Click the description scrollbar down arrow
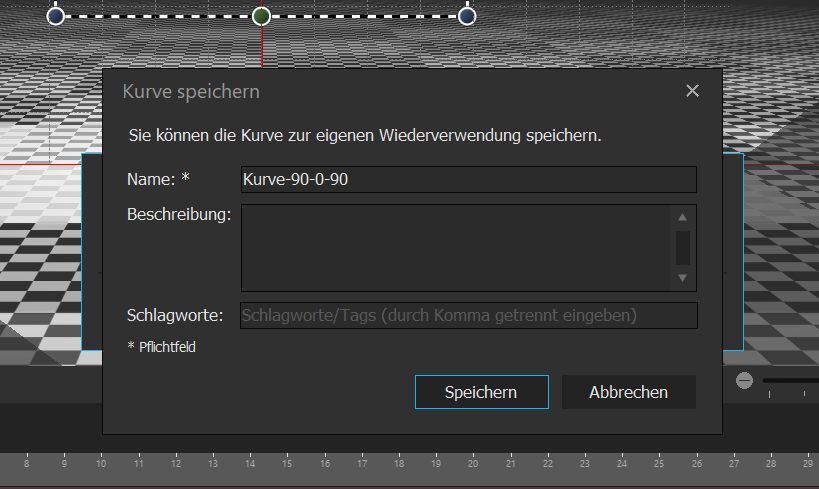The height and width of the screenshot is (489, 819). [682, 277]
